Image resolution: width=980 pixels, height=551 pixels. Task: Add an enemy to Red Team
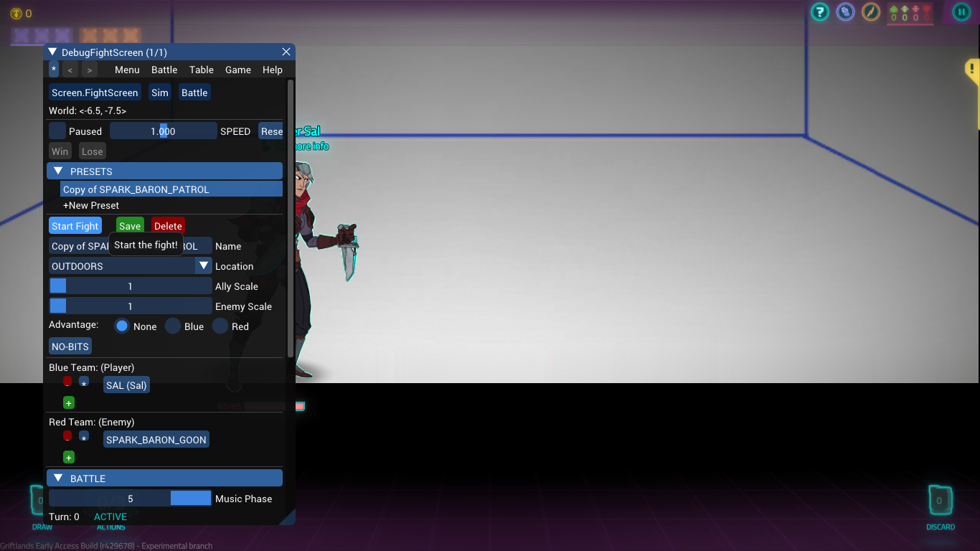(69, 458)
